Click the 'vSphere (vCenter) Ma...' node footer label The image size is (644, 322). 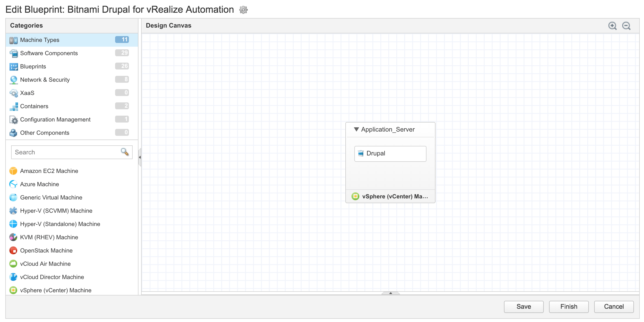[395, 197]
